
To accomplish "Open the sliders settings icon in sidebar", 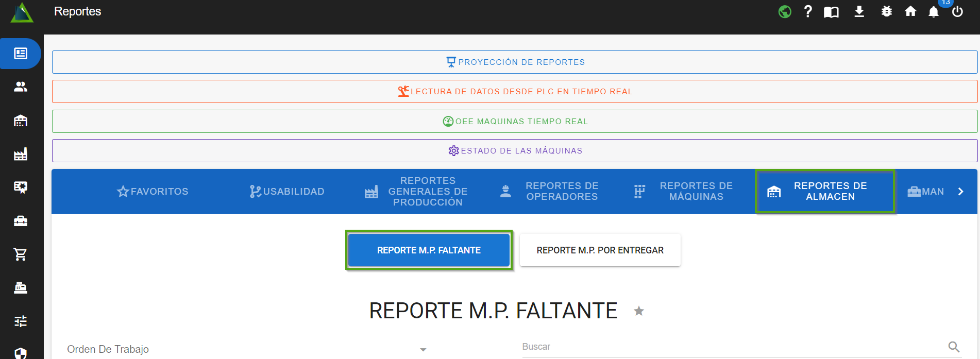I will [21, 321].
